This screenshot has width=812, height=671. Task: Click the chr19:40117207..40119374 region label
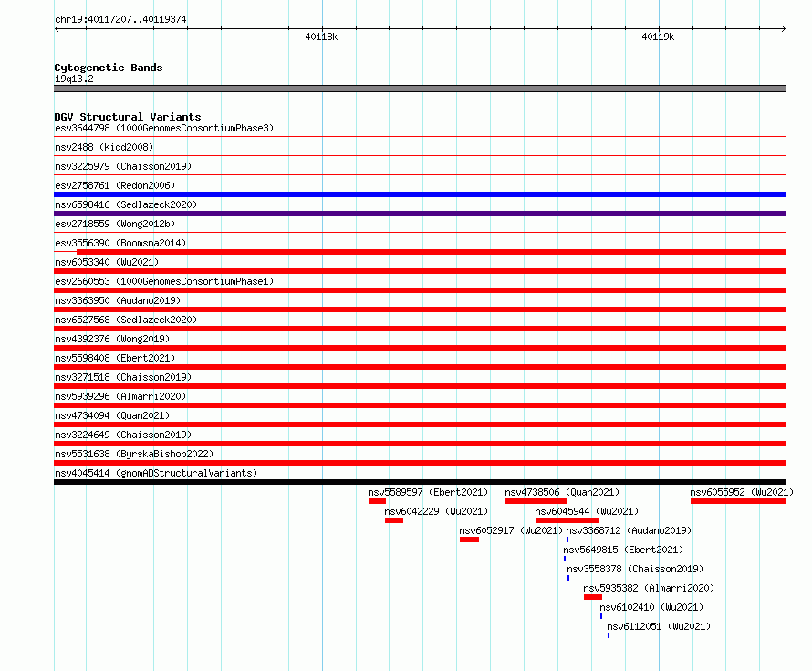pos(120,19)
